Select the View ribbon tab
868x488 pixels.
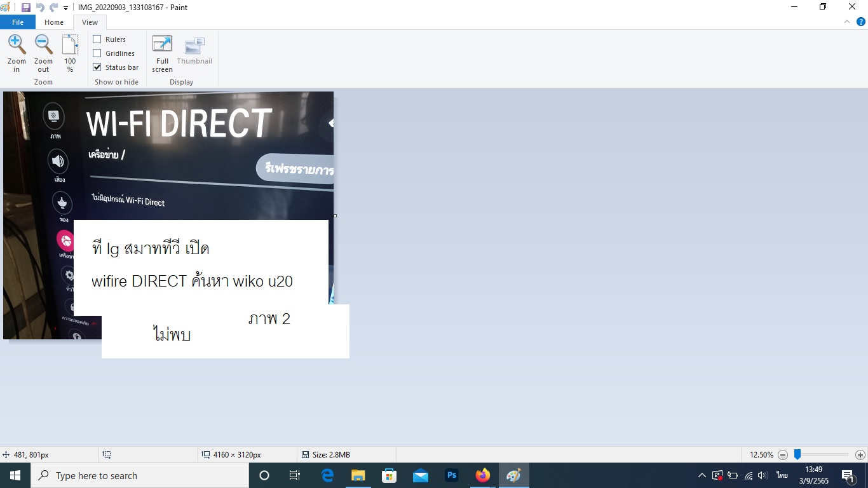pyautogui.click(x=90, y=22)
